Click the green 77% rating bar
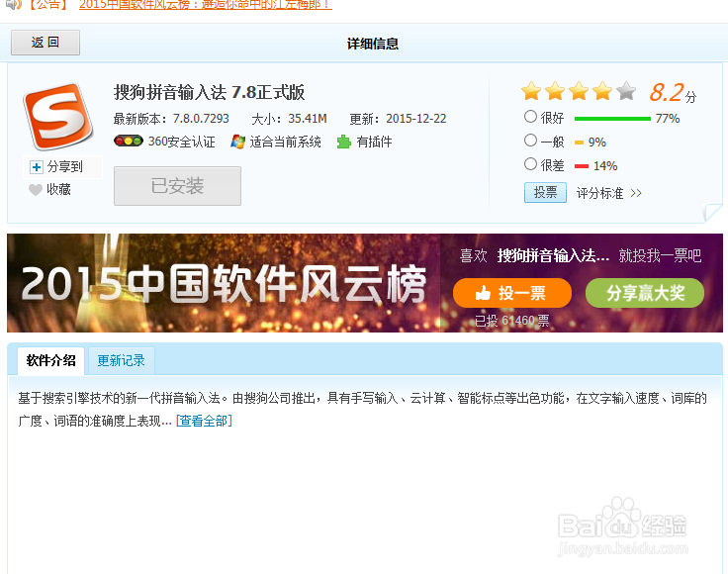Screen dimensions: 728x574 pyautogui.click(x=612, y=119)
